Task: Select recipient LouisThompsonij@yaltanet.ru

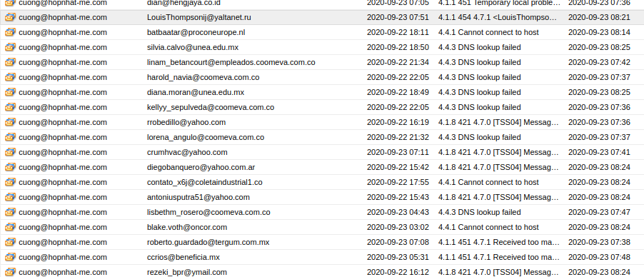Action: point(198,17)
